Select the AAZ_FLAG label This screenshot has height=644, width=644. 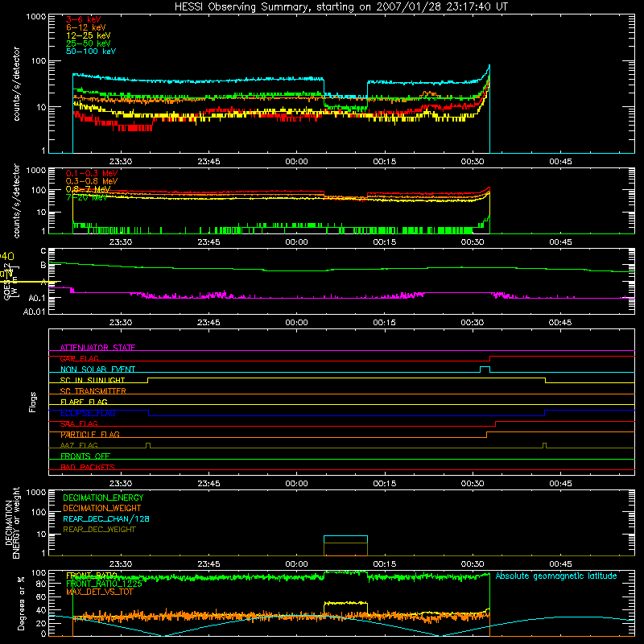click(x=79, y=445)
